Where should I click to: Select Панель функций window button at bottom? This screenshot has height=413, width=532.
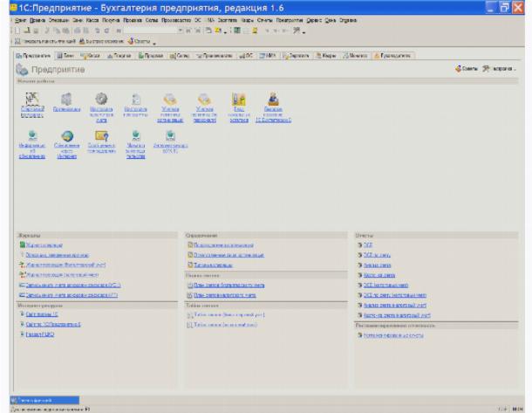point(44,401)
